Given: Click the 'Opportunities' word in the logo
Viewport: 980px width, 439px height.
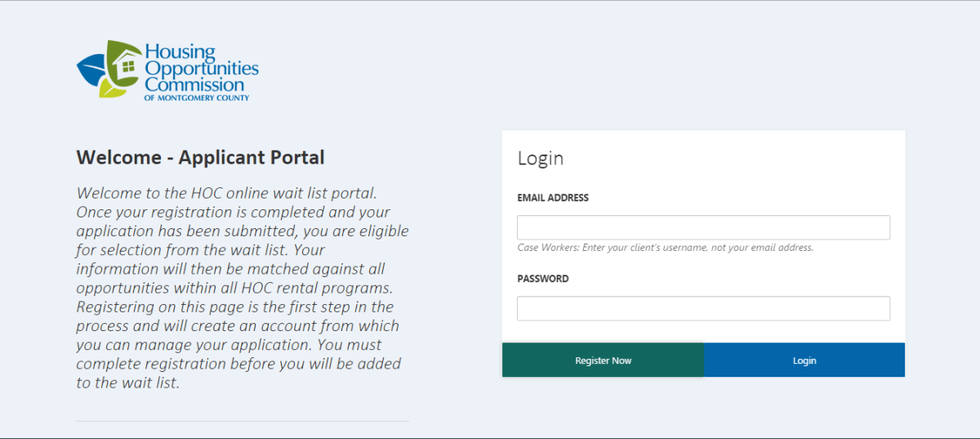Looking at the screenshot, I should coord(202,69).
